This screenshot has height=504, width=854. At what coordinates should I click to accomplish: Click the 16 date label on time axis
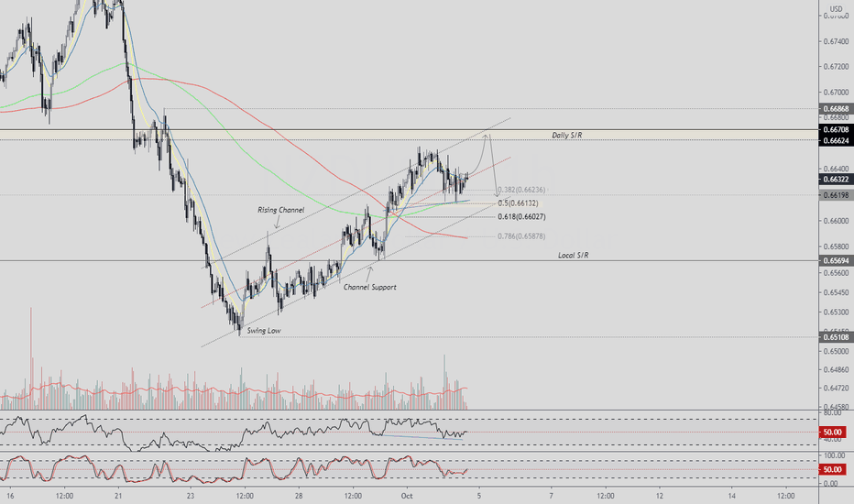pos(10,497)
